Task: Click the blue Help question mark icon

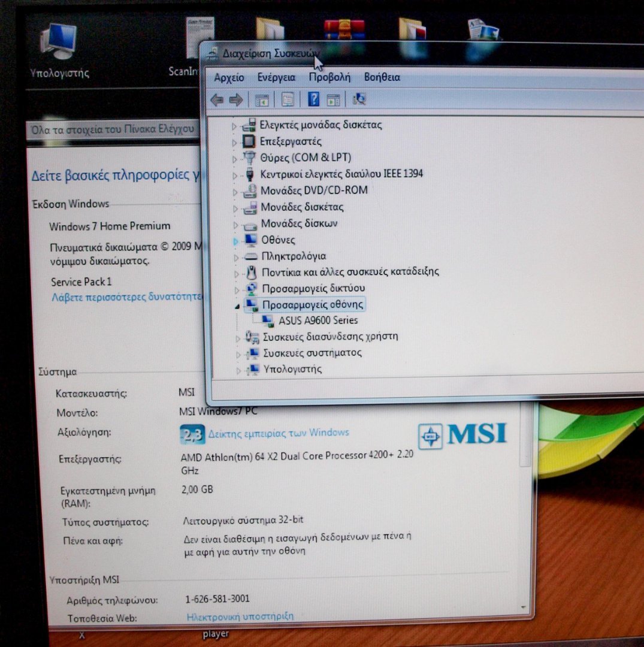Action: [x=313, y=99]
